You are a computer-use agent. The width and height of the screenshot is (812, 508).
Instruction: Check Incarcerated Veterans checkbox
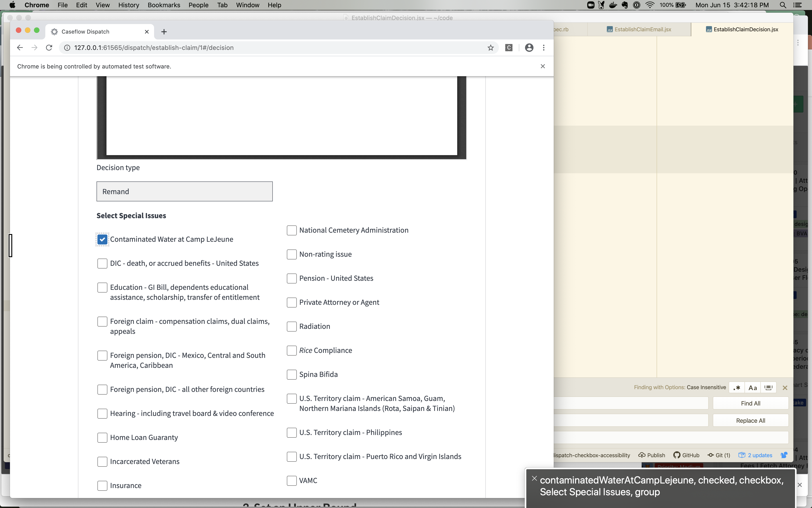(x=102, y=462)
